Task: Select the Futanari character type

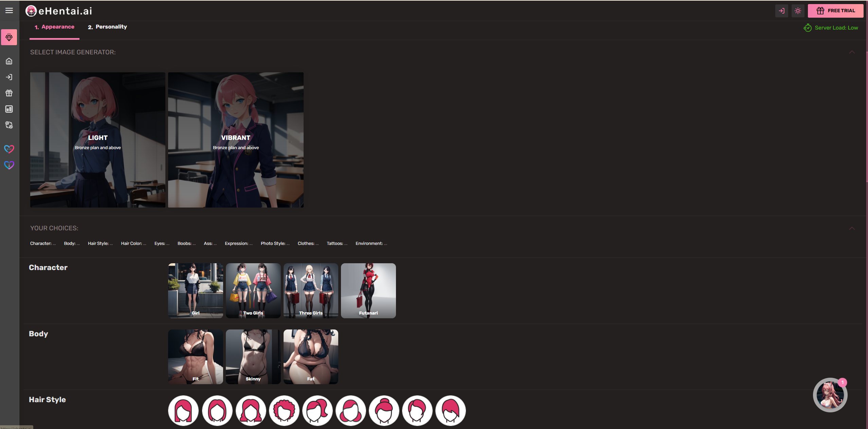Action: (x=368, y=290)
